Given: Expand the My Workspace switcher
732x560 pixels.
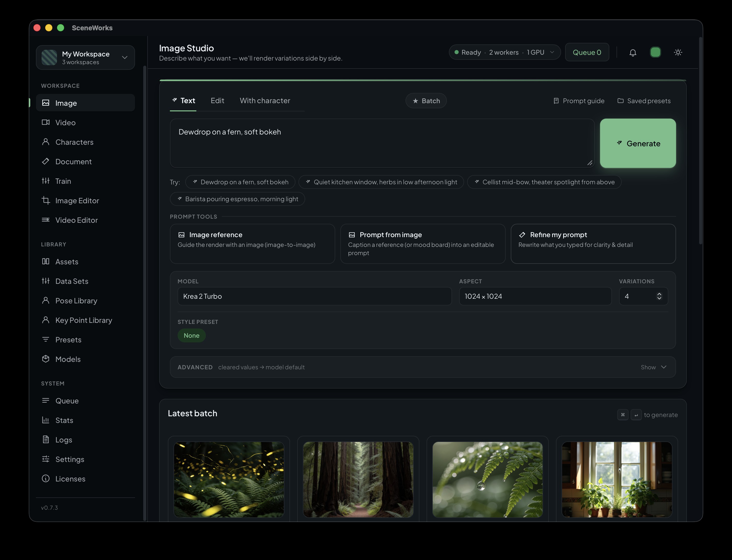Looking at the screenshot, I should [x=85, y=57].
